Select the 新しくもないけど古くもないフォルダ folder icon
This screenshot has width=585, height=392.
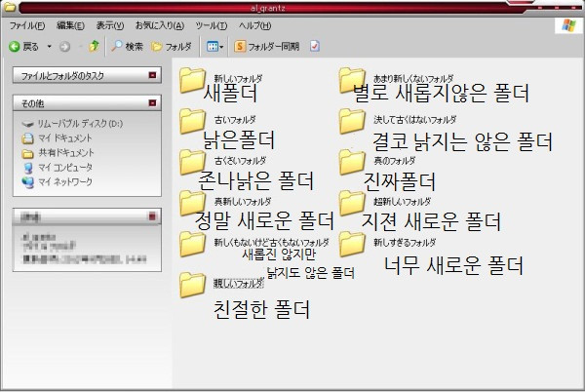[192, 245]
